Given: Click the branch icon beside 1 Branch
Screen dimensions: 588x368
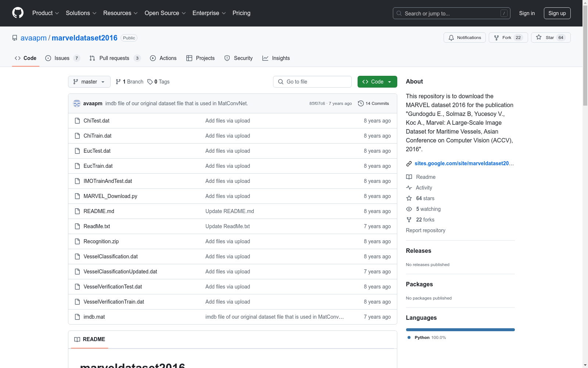Looking at the screenshot, I should (118, 82).
